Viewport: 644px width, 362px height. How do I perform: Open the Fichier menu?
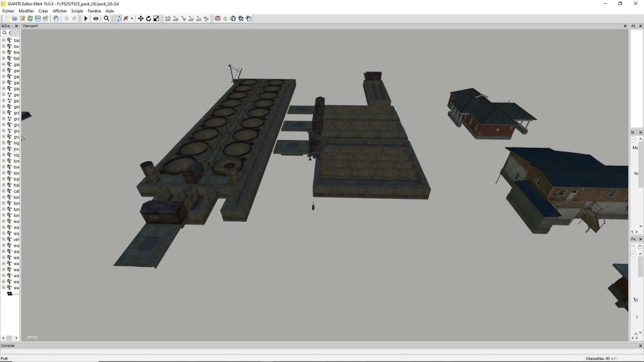[x=8, y=11]
